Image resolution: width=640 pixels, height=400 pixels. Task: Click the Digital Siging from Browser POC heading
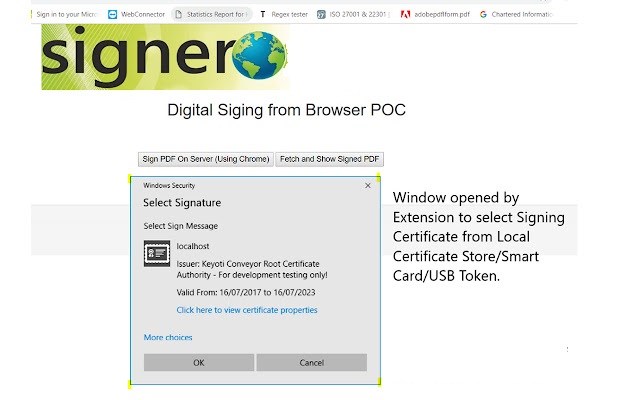tap(287, 110)
